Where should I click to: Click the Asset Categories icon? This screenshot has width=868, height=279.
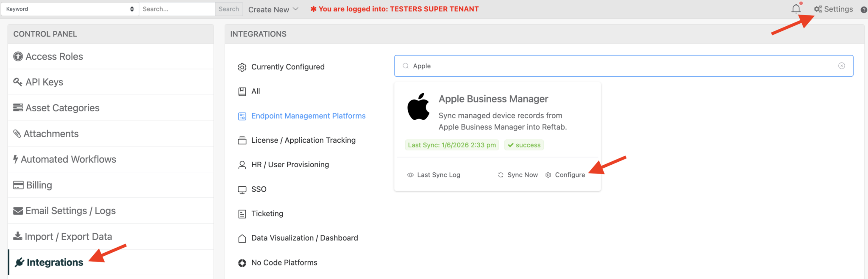click(18, 108)
